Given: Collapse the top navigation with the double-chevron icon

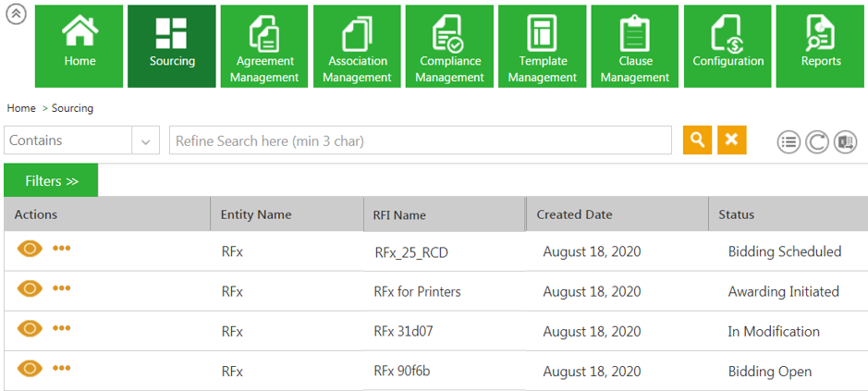Looking at the screenshot, I should coord(16,18).
